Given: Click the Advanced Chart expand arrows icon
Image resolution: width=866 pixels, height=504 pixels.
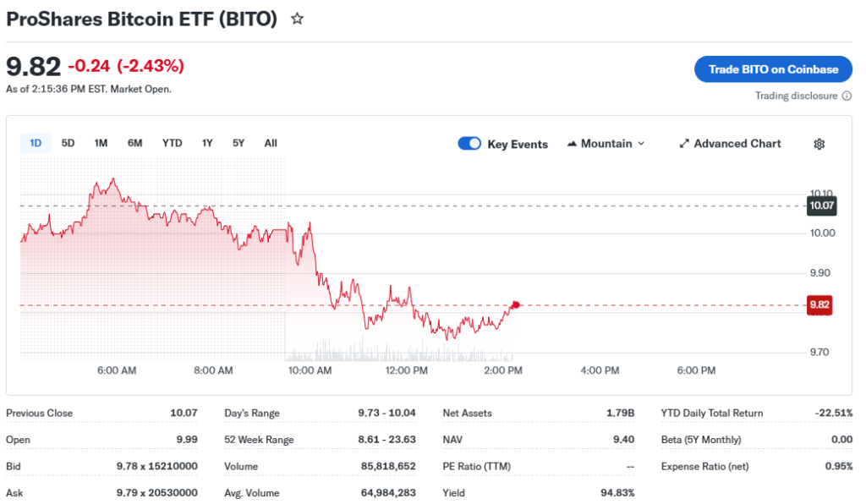Looking at the screenshot, I should tap(684, 144).
